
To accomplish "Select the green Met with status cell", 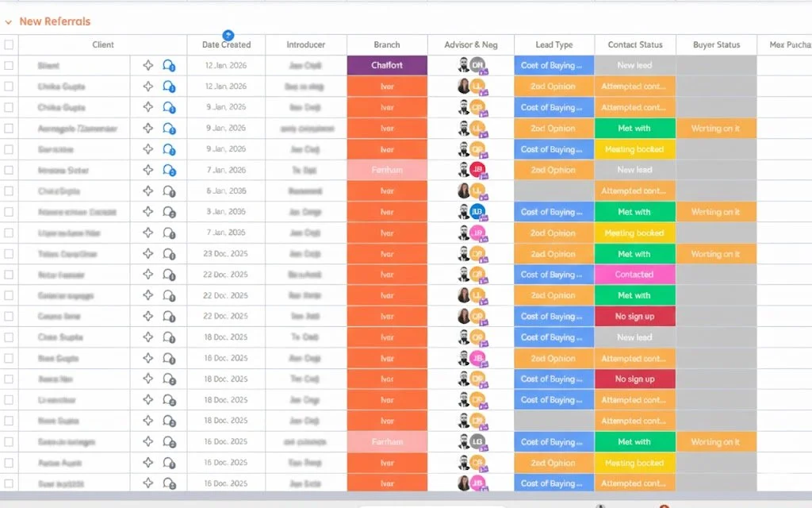I will click(634, 128).
